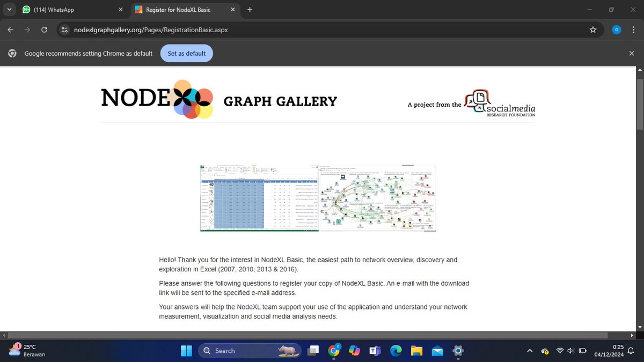This screenshot has width=644, height=362.
Task: Click Set as default button
Action: pyautogui.click(x=187, y=54)
